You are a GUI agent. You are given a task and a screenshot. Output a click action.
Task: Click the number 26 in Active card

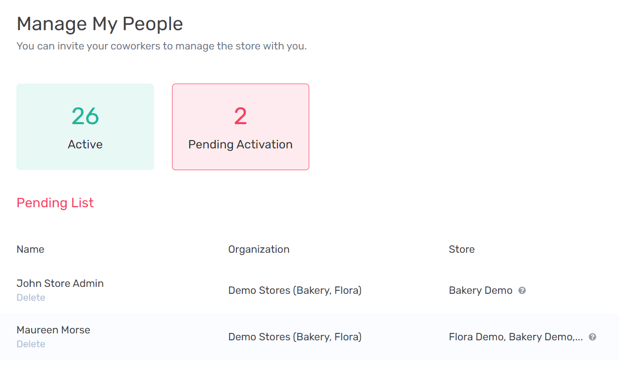[x=85, y=116]
